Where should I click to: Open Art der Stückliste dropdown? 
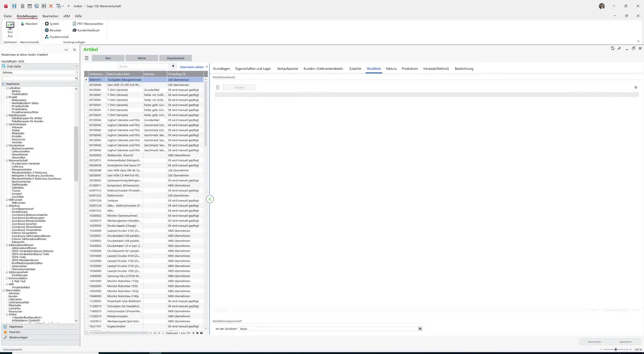tap(420, 329)
